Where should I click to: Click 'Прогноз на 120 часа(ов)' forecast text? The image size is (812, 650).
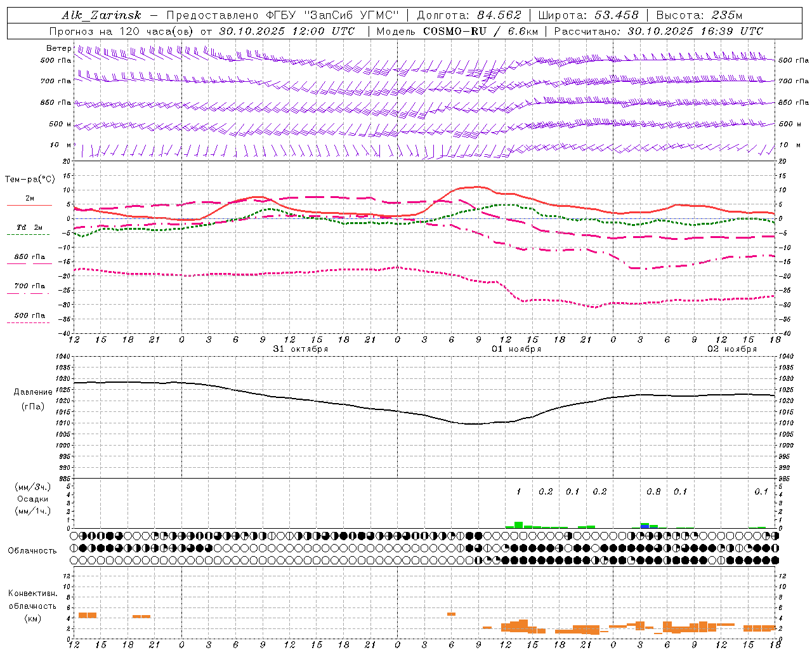point(122,31)
